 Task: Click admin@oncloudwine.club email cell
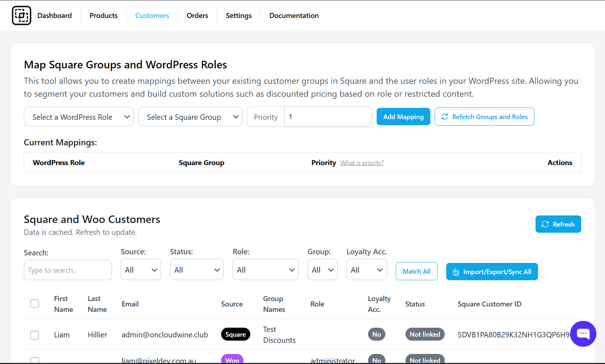[x=165, y=335]
